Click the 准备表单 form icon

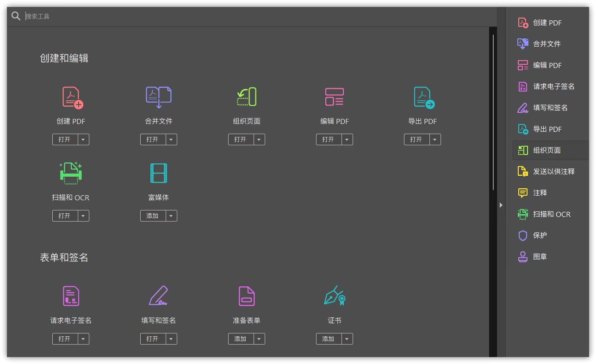coord(247,296)
